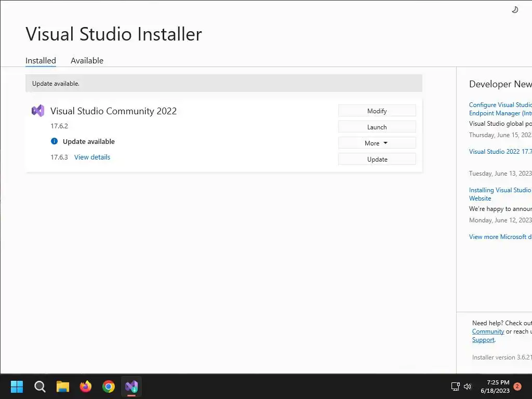Viewport: 532px width, 399px height.
Task: Select Visual Studio Installer taskbar icon
Action: (131, 387)
